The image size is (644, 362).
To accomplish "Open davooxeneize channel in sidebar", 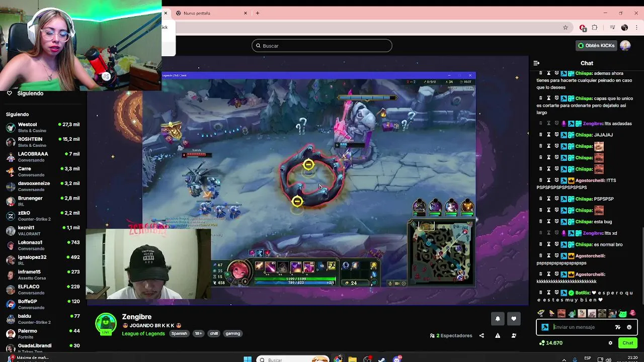I will pyautogui.click(x=43, y=186).
